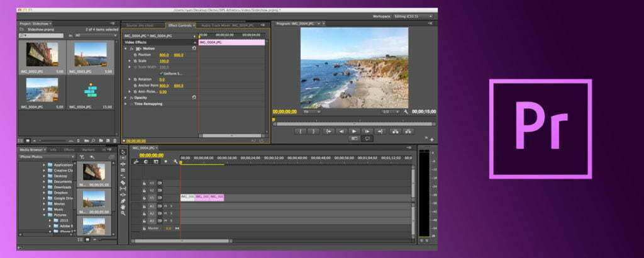This screenshot has height=258, width=644.
Task: Select the Razor tool
Action: click(x=123, y=183)
